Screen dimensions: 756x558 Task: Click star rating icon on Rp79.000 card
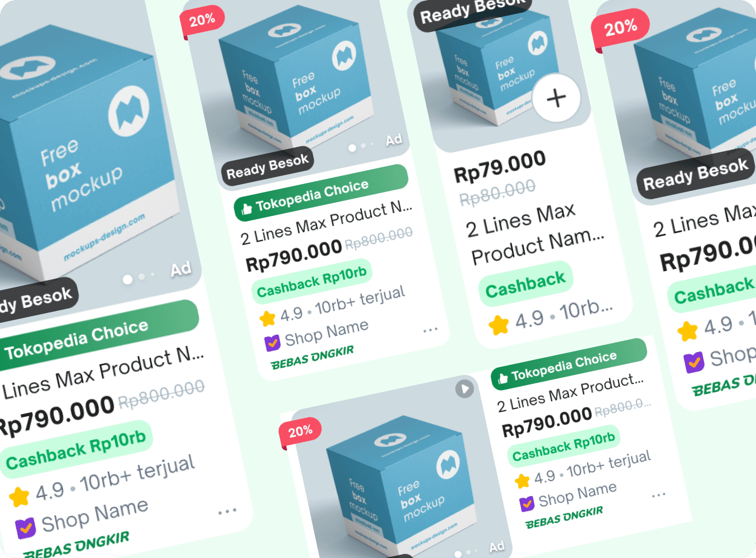[499, 324]
